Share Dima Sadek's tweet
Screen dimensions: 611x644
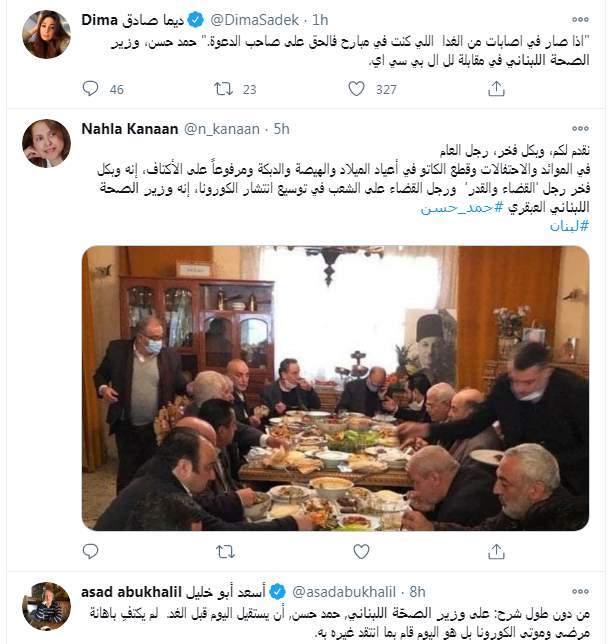496,88
